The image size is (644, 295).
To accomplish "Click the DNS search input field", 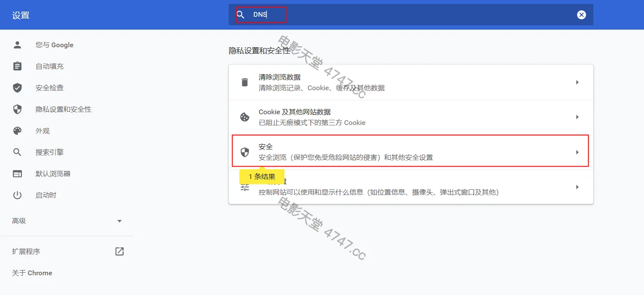I will (x=386, y=15).
